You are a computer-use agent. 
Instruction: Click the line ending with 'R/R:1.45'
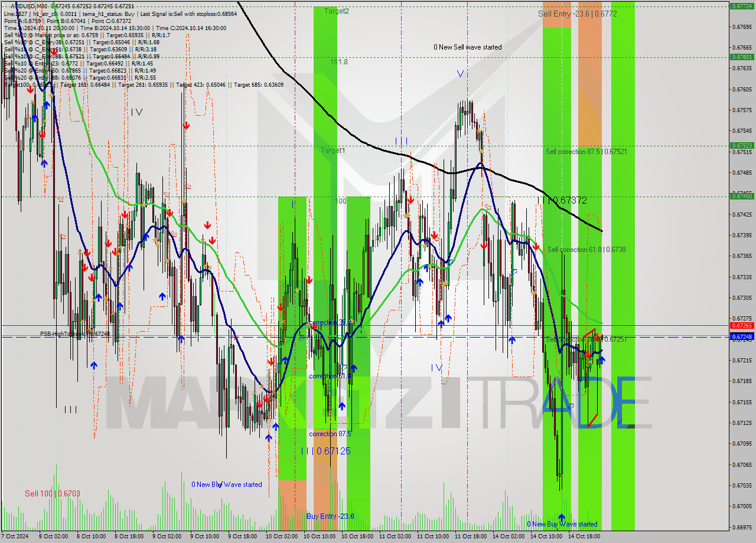(79, 64)
